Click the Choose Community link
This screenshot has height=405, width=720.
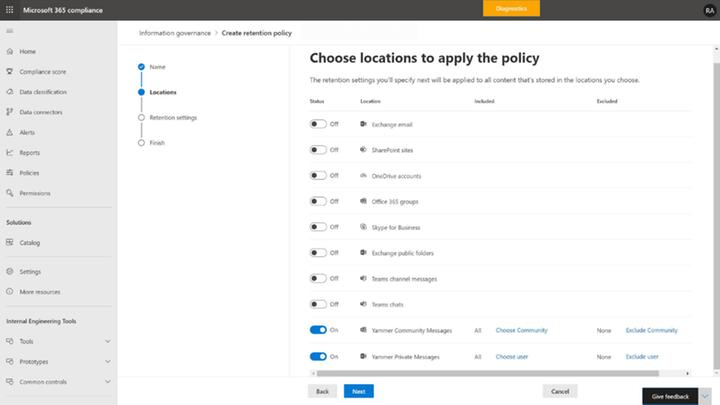(521, 330)
